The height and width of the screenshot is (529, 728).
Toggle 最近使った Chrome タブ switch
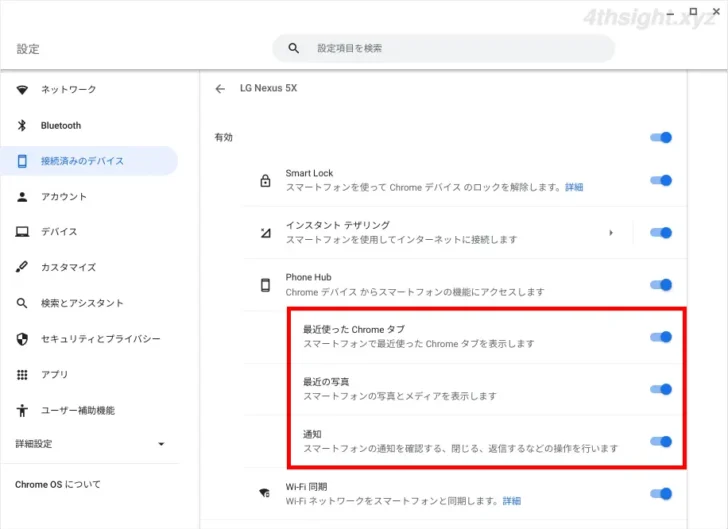[x=661, y=337]
